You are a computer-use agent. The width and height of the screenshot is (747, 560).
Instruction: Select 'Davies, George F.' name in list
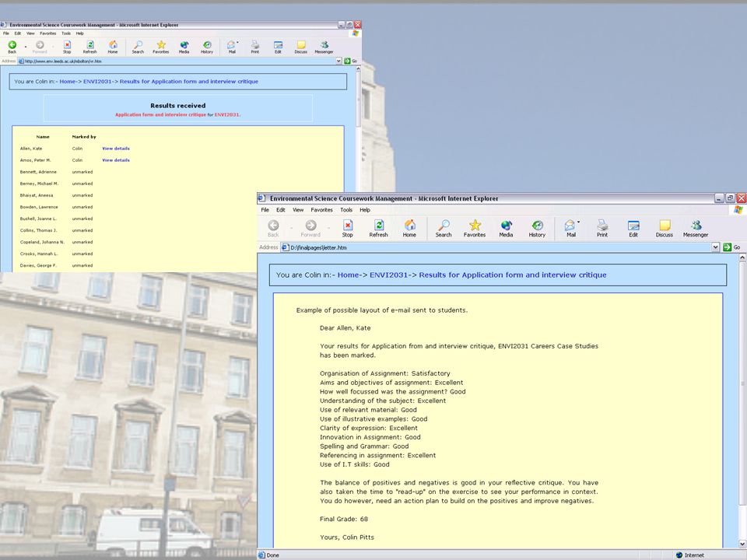point(38,265)
